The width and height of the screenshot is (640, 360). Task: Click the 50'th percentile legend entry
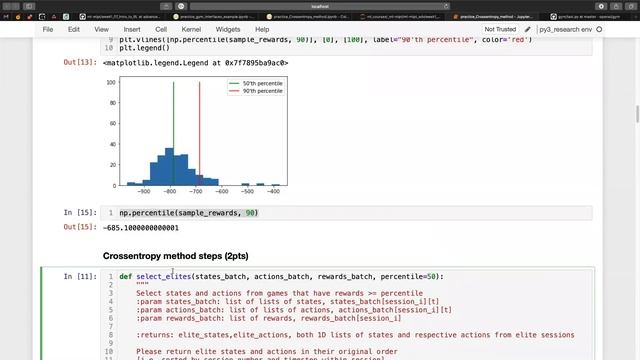click(256, 83)
